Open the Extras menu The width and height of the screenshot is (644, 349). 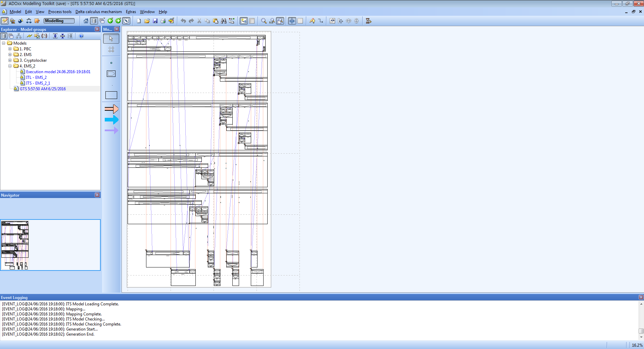pos(131,12)
